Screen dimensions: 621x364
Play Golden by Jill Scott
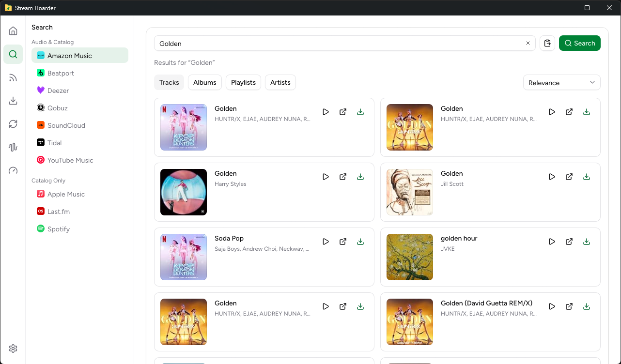(x=552, y=177)
